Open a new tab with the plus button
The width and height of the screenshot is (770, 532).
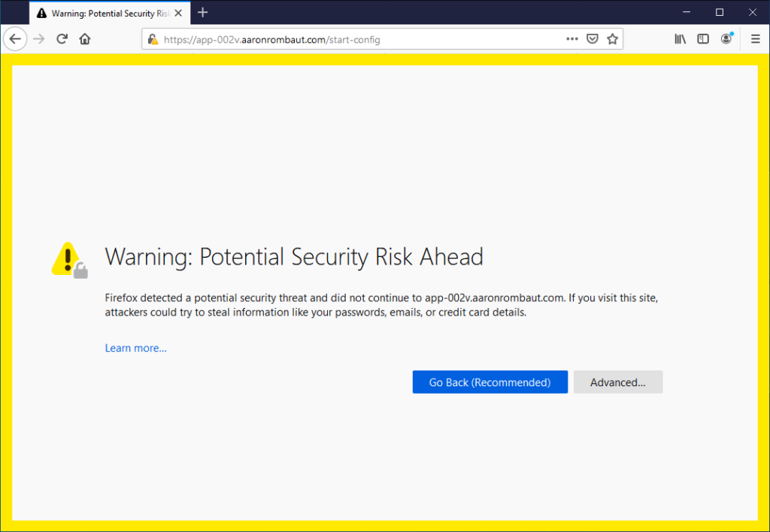coord(202,13)
